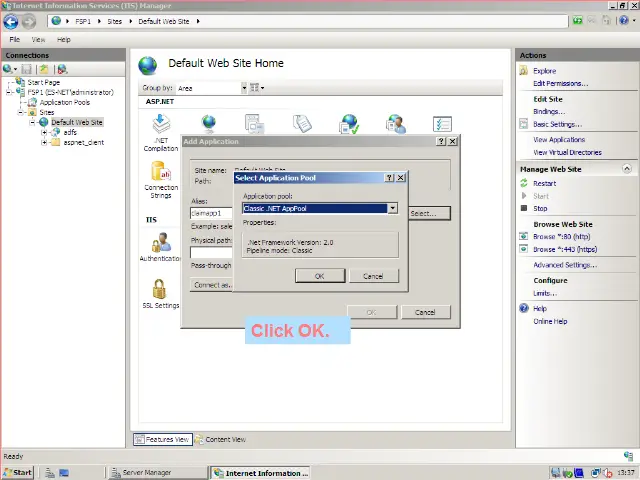Click the greyed Forward navigation arrow
Image resolution: width=640 pixels, height=480 pixels.
(29, 22)
